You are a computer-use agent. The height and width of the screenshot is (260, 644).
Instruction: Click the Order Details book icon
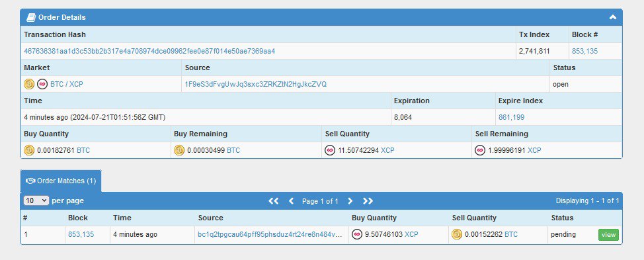31,17
